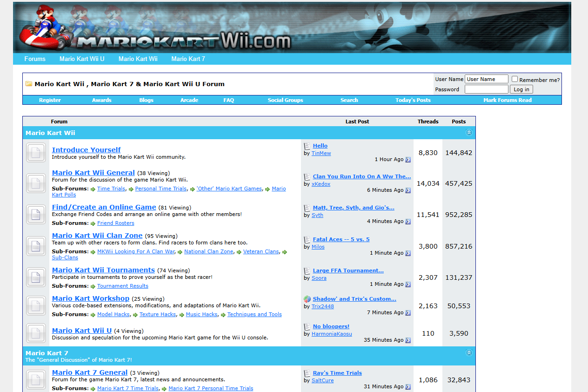588x392 pixels.
Task: Click go-to-last-post arrow for Hello thread
Action: pos(408,160)
